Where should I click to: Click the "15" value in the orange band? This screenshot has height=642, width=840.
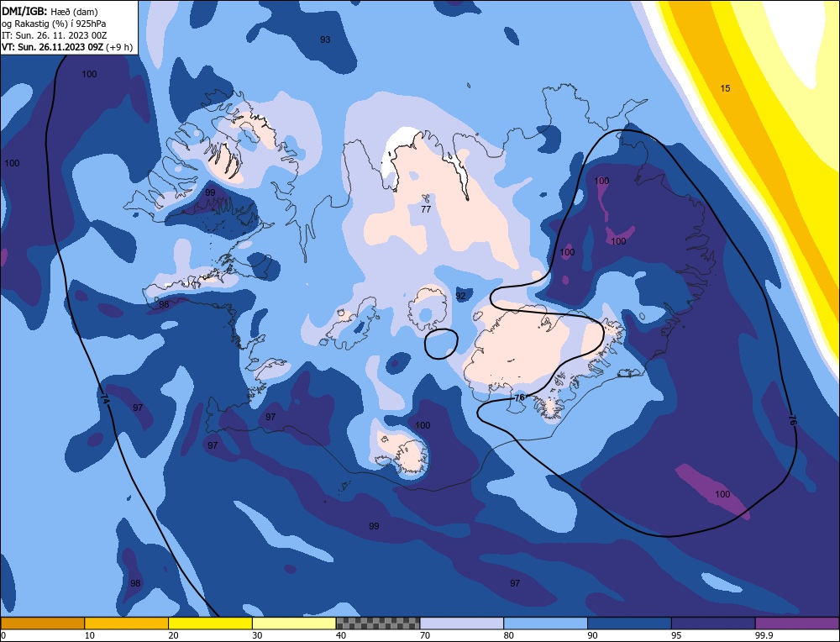coord(725,88)
